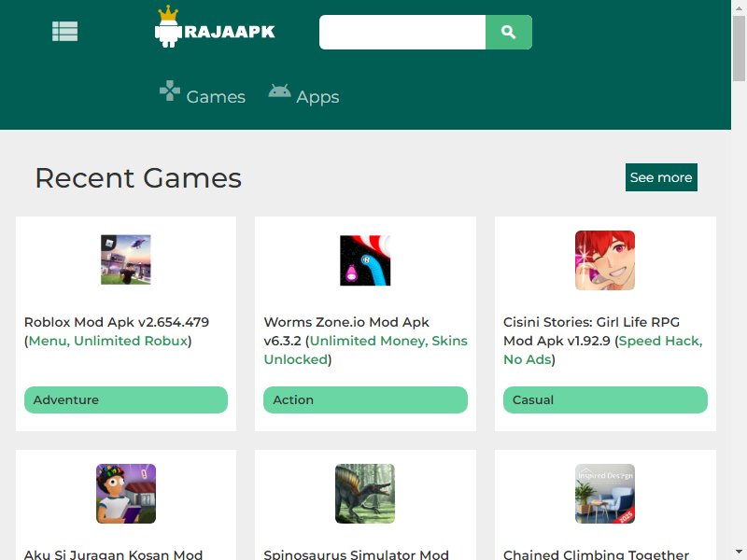The width and height of the screenshot is (747, 560).
Task: Open the Chained Climbing Together icon
Action: point(605,494)
